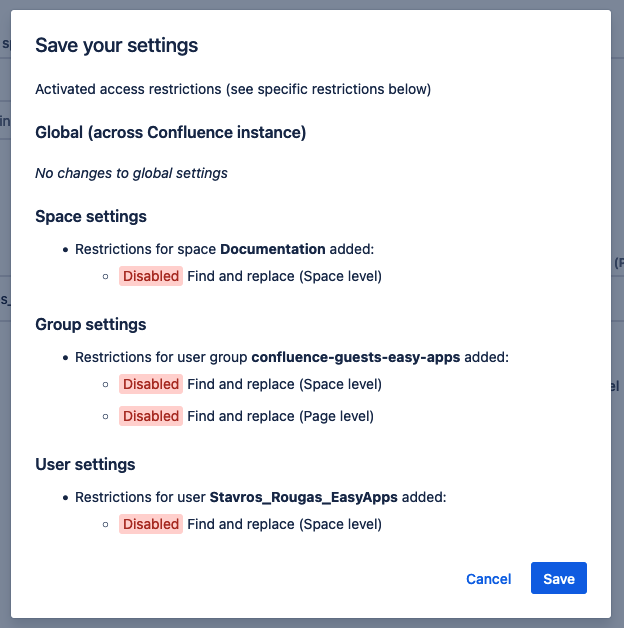
Task: Click Find and replace text under Space settings
Action: click(284, 276)
